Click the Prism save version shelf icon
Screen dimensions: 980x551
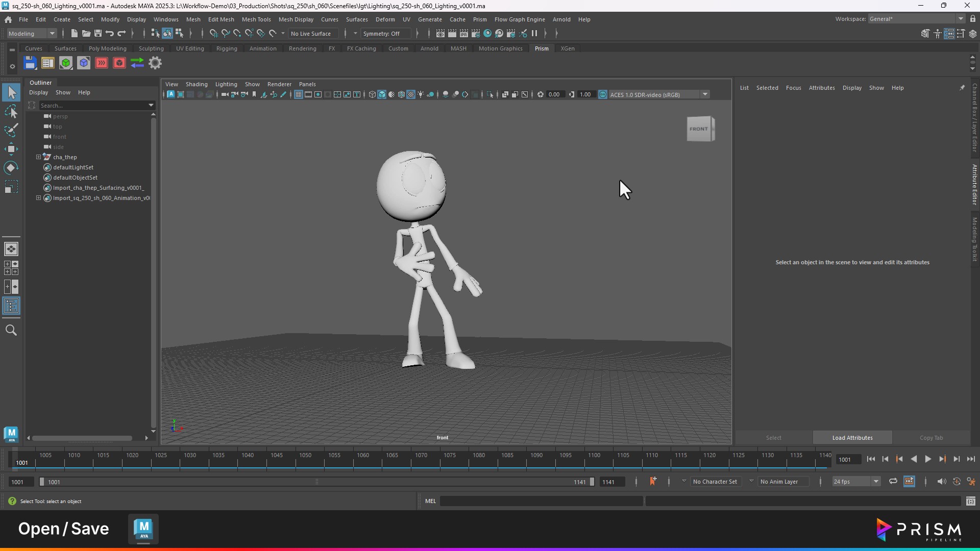click(x=30, y=63)
